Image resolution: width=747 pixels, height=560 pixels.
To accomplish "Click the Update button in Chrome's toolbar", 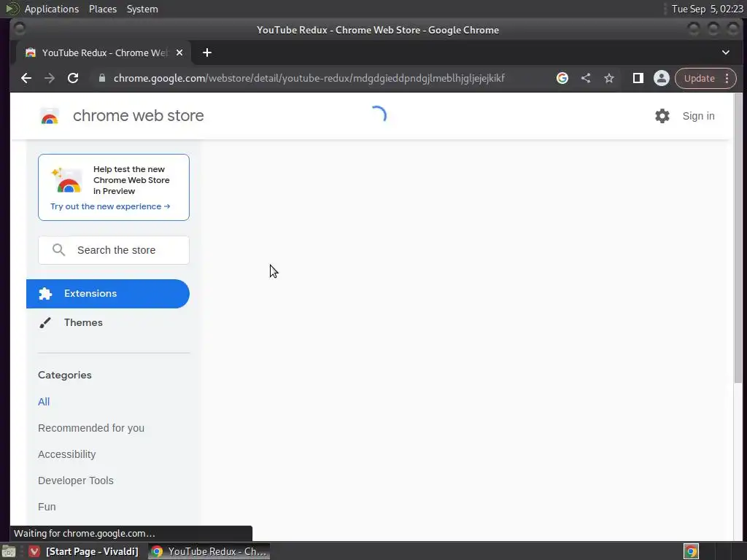I will [700, 78].
